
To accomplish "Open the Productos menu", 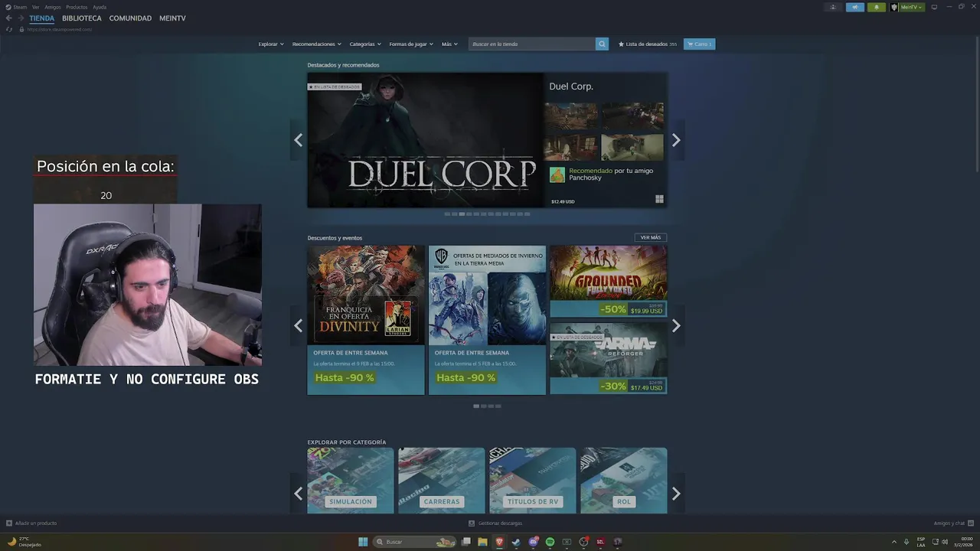I will 77,7.
